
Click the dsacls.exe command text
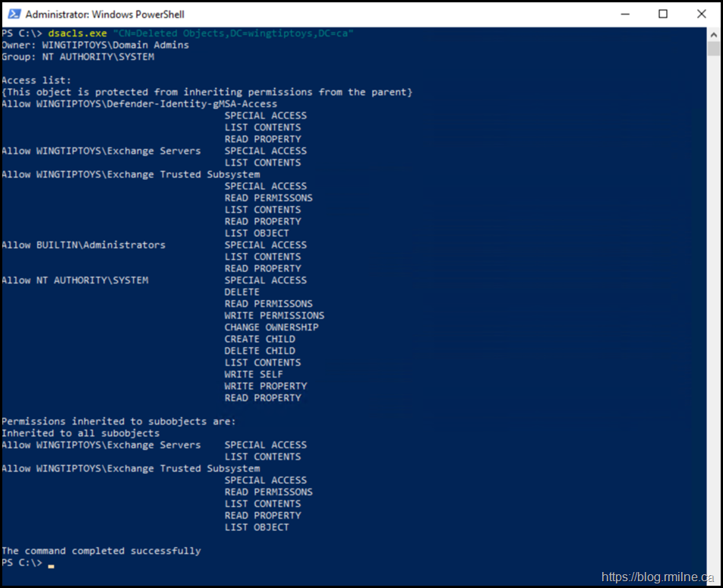tap(77, 34)
